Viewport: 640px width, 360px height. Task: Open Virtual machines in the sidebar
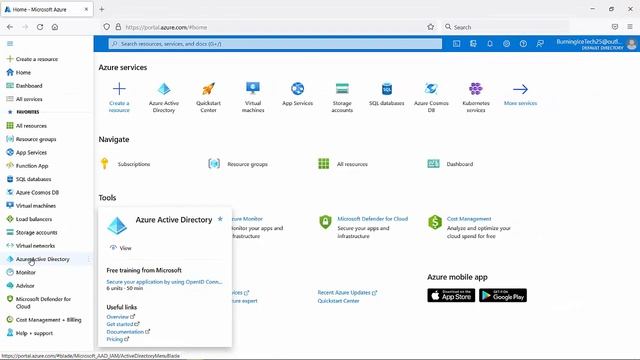pos(31,206)
